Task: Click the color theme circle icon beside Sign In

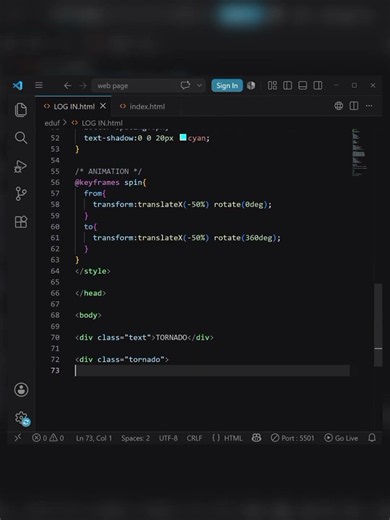Action: (251, 86)
